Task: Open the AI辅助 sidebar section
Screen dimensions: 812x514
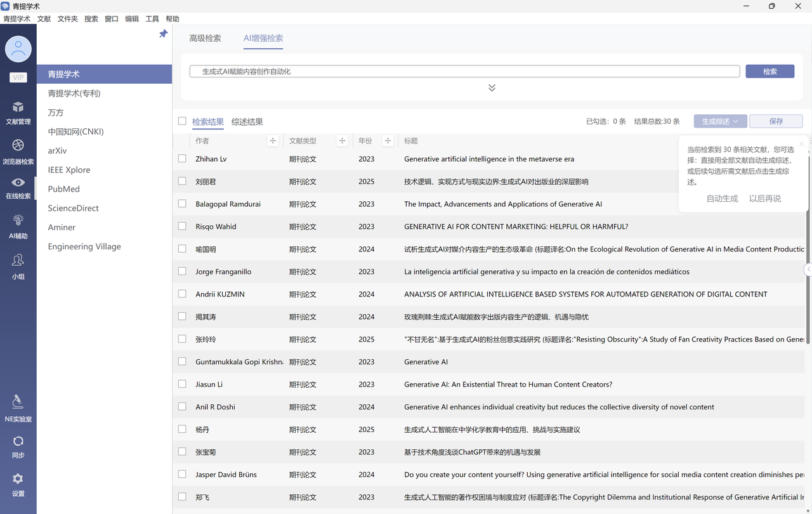Action: (x=18, y=227)
